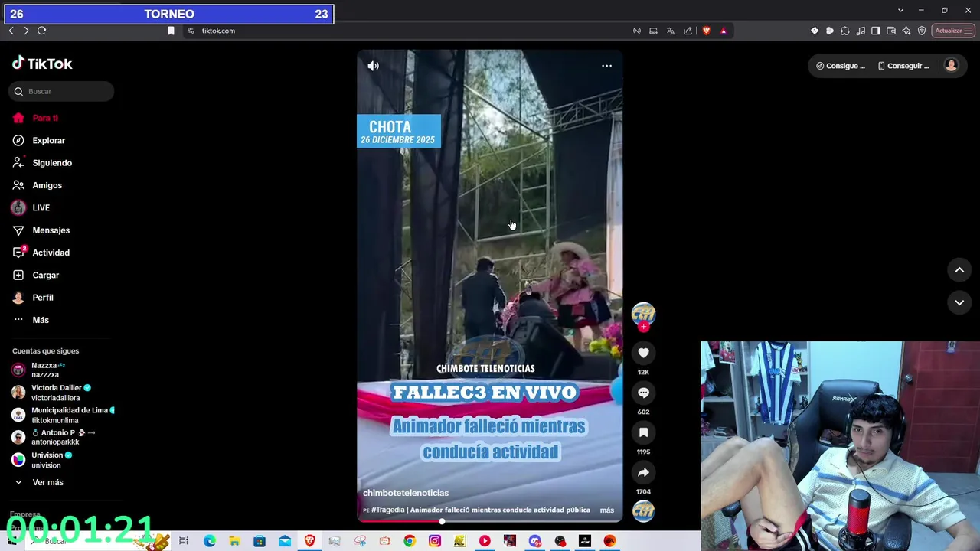
Task: Click Task View on the taskbar
Action: coord(184,541)
